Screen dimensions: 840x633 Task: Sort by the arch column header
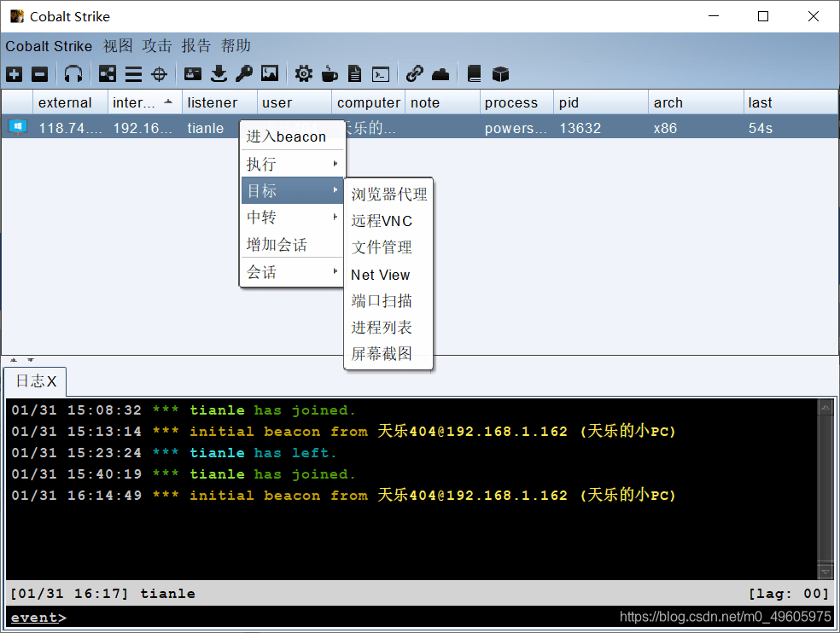click(x=696, y=102)
